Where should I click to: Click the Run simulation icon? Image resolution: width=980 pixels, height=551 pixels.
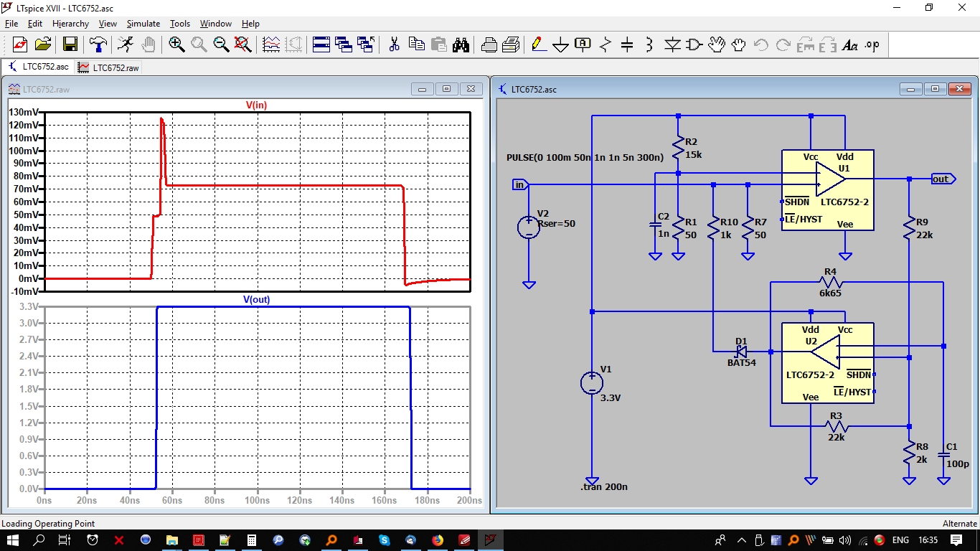coord(126,45)
